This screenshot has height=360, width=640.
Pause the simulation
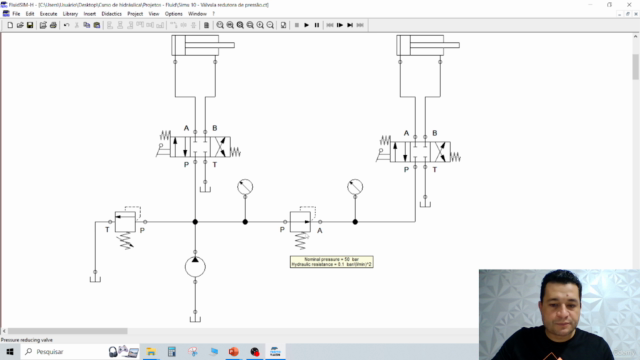coord(317,25)
